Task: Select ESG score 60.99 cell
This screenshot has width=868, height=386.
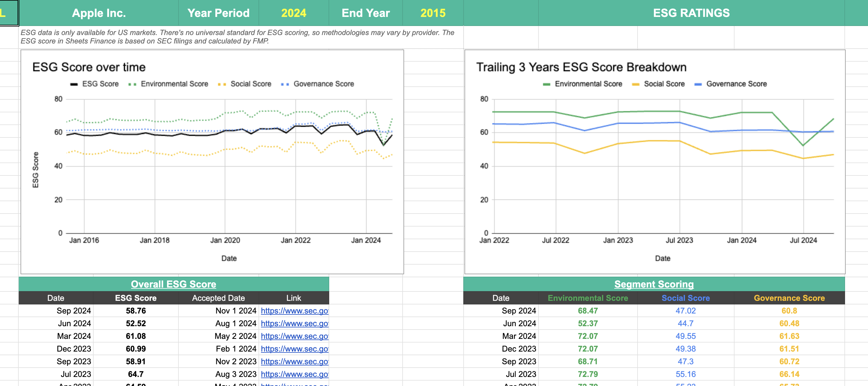Action: click(136, 349)
